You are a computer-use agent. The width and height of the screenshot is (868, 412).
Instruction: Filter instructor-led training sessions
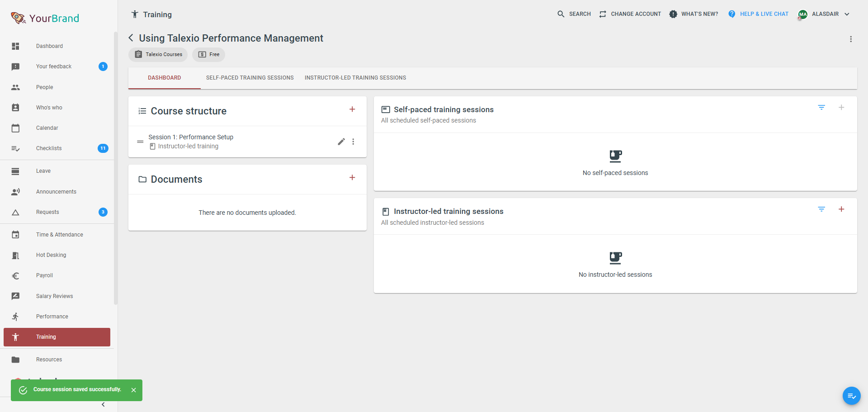point(821,209)
